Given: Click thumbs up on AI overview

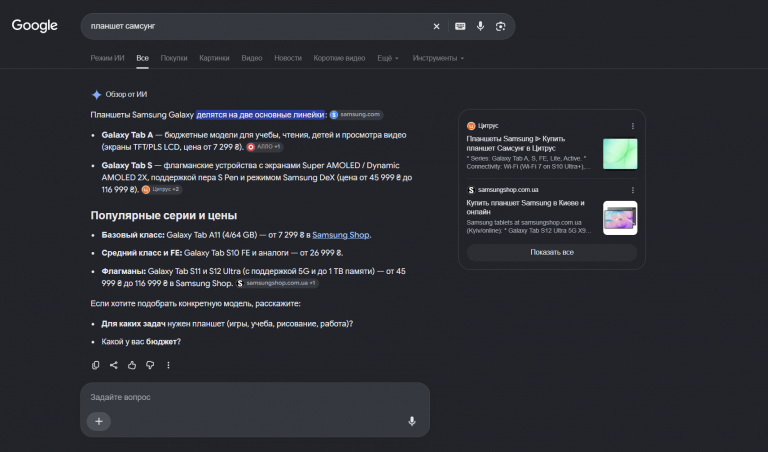Looking at the screenshot, I should click(132, 365).
